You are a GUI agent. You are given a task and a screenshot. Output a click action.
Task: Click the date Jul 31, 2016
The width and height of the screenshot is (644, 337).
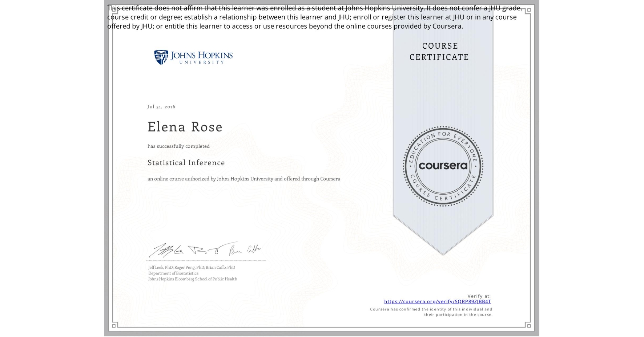tap(161, 106)
